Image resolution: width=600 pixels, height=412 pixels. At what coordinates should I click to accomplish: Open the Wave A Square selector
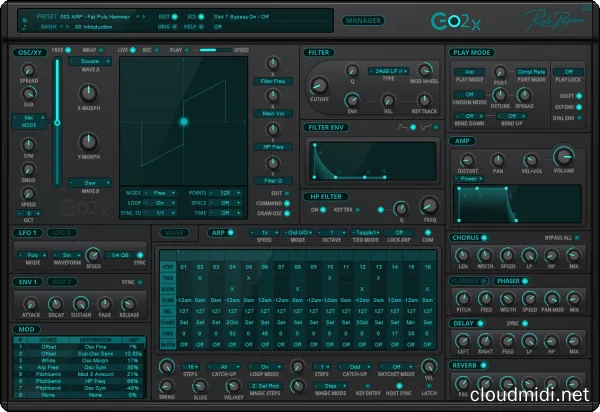pyautogui.click(x=91, y=59)
